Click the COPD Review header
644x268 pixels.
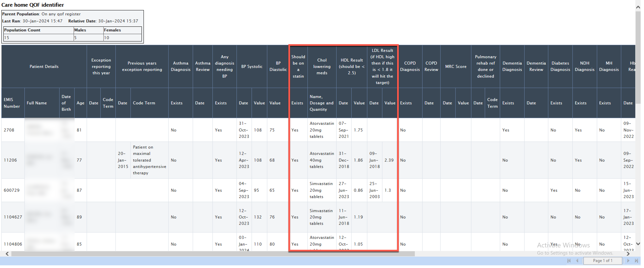pos(431,67)
